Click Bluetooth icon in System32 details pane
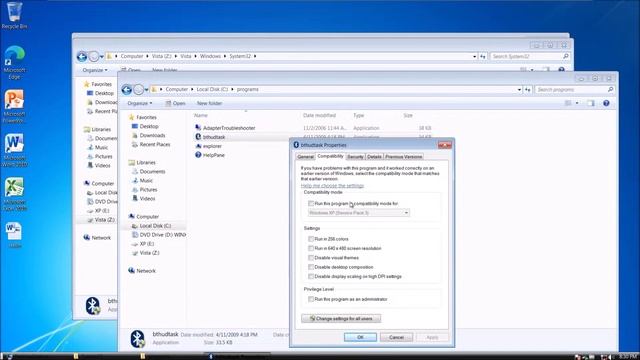Screen dimensions: 640x360 pos(93,305)
